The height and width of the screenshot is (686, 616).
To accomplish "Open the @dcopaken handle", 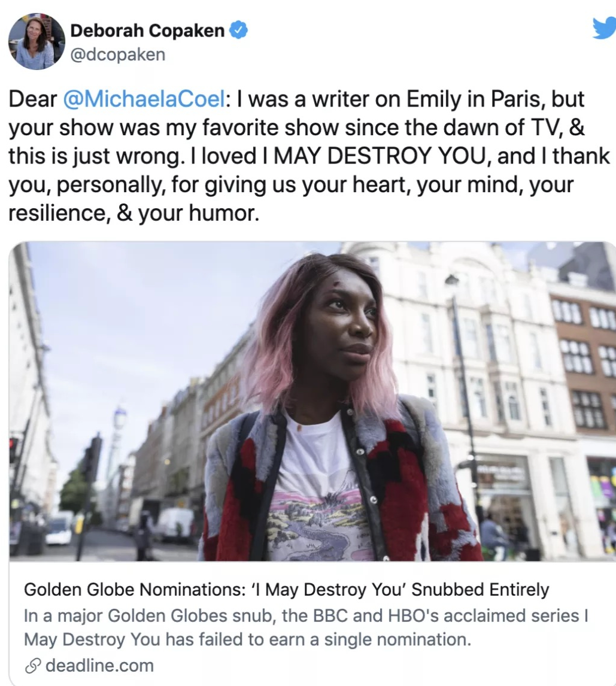I will 118,54.
